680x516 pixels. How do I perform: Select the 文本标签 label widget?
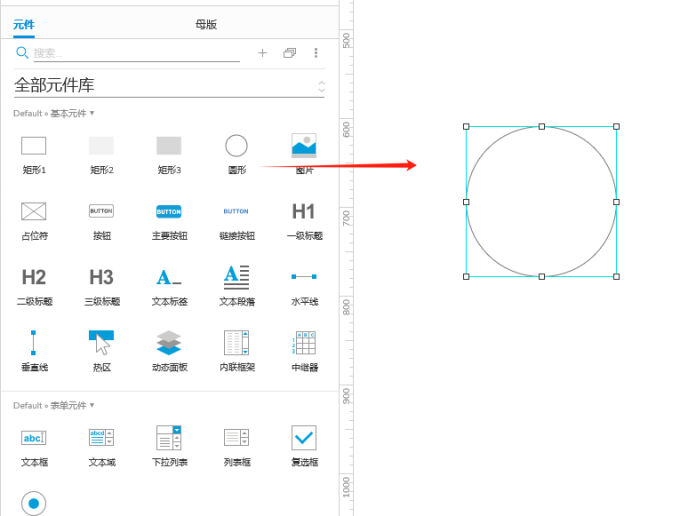coord(169,287)
